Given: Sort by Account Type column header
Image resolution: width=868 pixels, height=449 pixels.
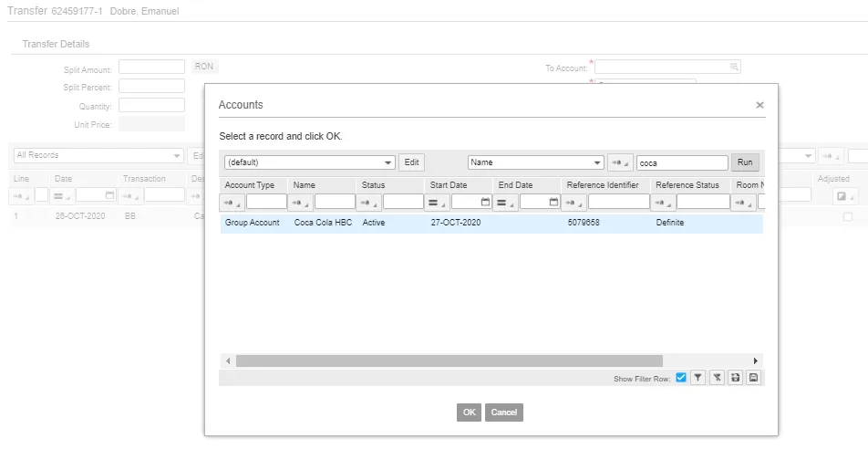Looking at the screenshot, I should pyautogui.click(x=250, y=185).
